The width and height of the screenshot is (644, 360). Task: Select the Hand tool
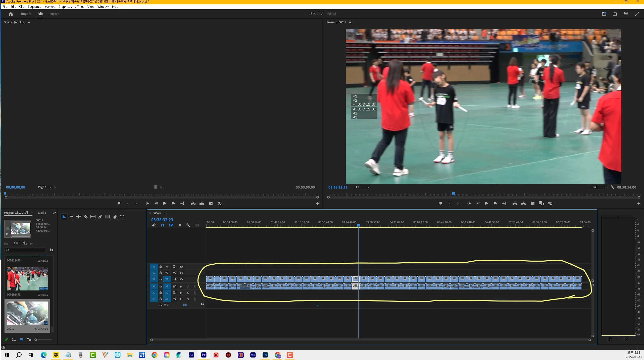pos(115,217)
